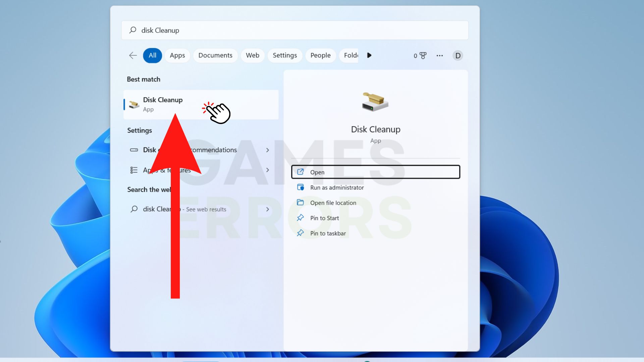Click the large Disk Cleanup app icon

pos(375,102)
